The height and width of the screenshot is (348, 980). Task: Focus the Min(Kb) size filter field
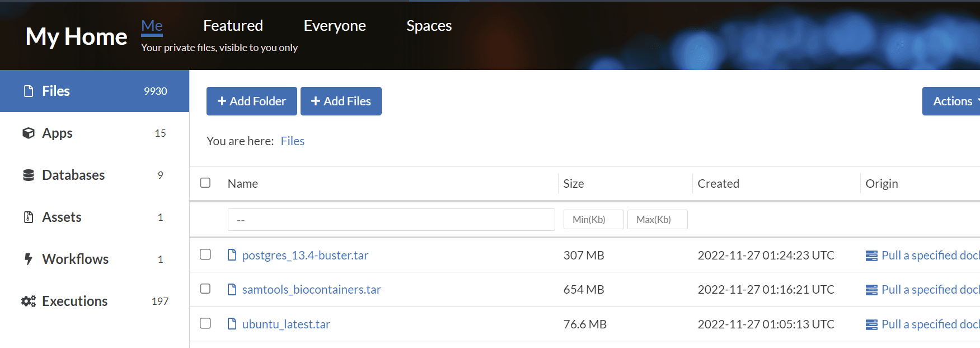[x=593, y=220]
